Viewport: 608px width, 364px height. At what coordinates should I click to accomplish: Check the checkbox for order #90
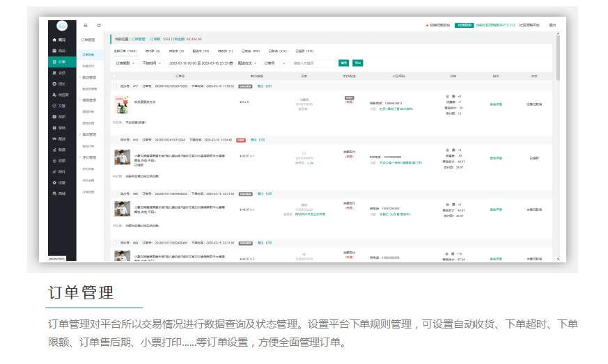[114, 193]
